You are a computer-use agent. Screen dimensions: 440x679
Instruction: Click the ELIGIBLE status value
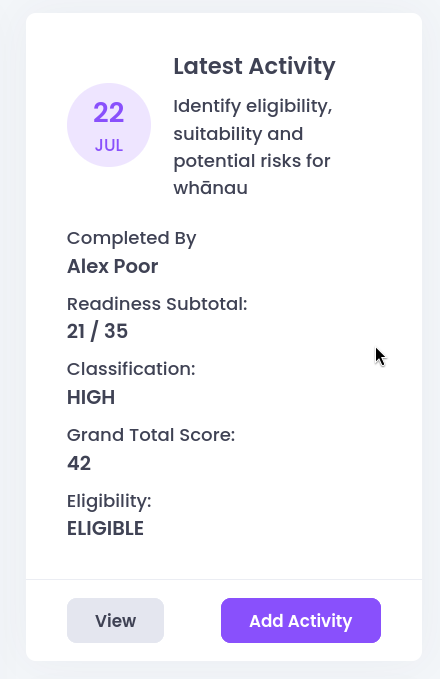pyautogui.click(x=105, y=528)
